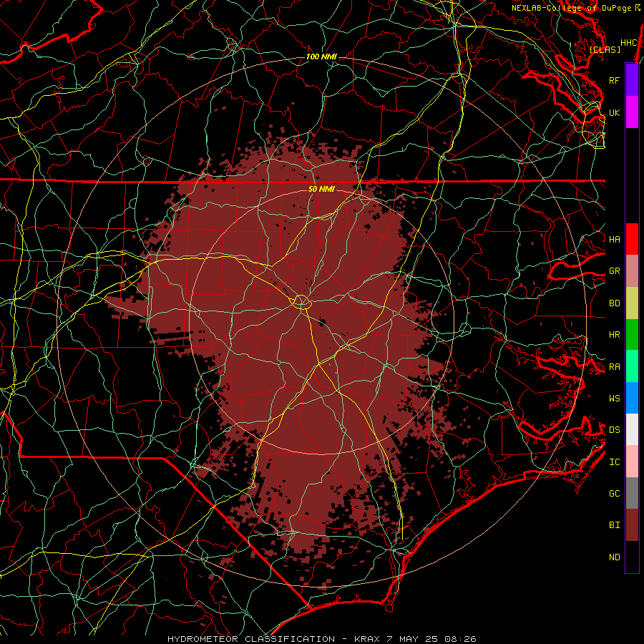The height and width of the screenshot is (644, 644).
Task: Click the red HA legend color swatch
Action: [632, 239]
